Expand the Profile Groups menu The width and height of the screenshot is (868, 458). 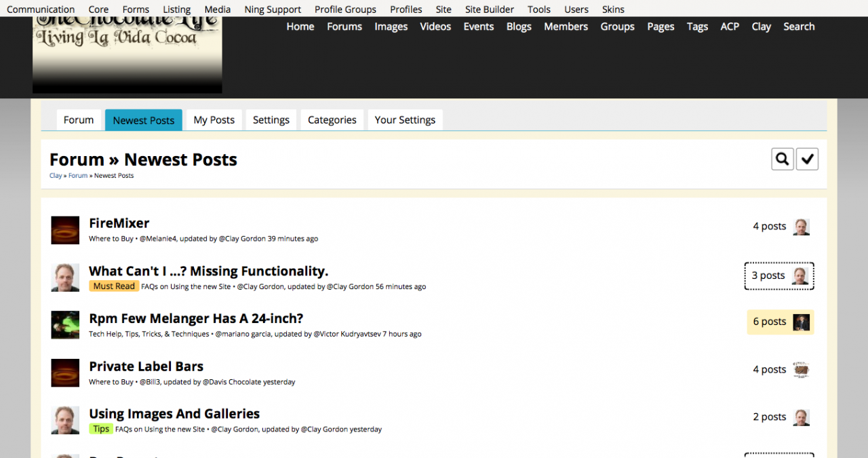(x=345, y=9)
